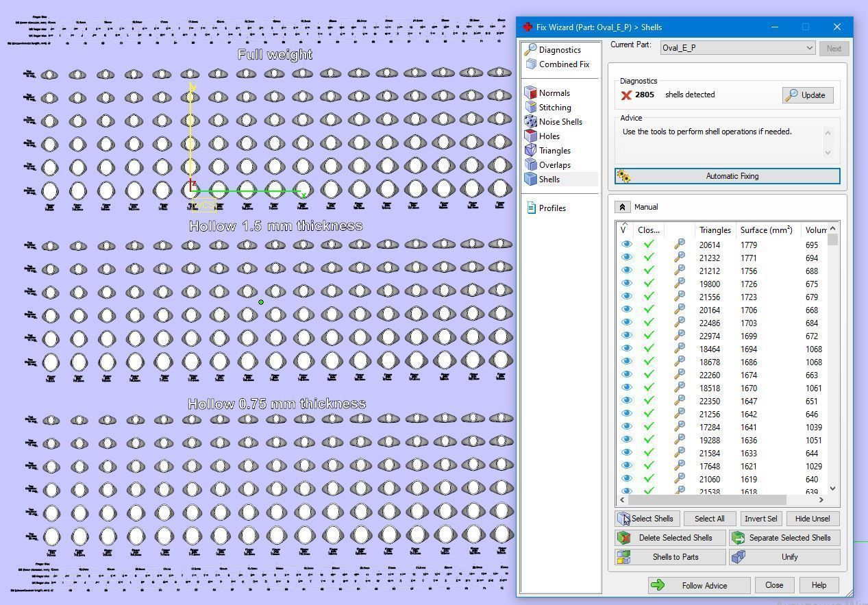Screen dimensions: 868x605
Task: Zoom to shell with 19800 triangles
Action: click(680, 284)
